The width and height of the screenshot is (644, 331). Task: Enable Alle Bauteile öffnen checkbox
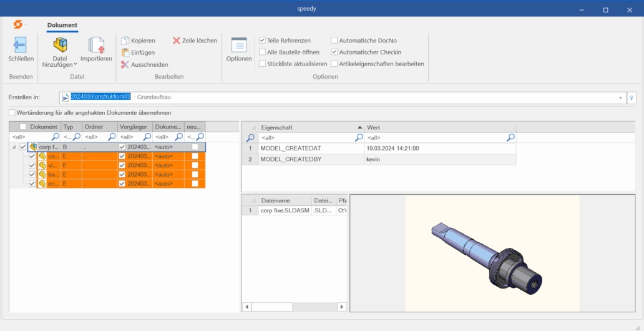[x=262, y=52]
